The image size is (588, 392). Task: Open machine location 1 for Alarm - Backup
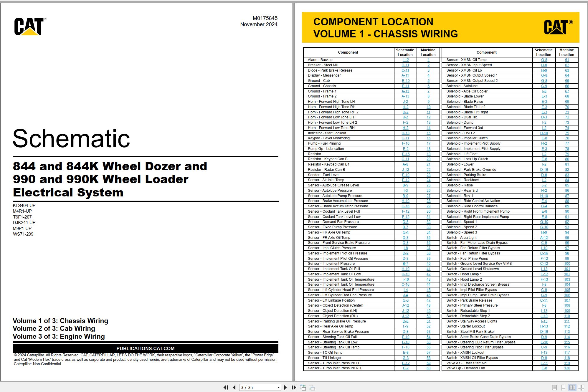(428, 60)
